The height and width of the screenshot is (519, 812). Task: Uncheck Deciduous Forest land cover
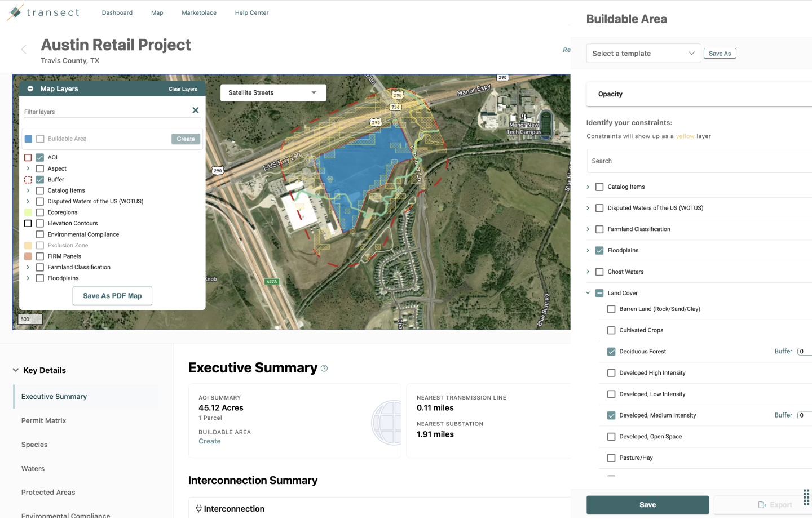[611, 351]
